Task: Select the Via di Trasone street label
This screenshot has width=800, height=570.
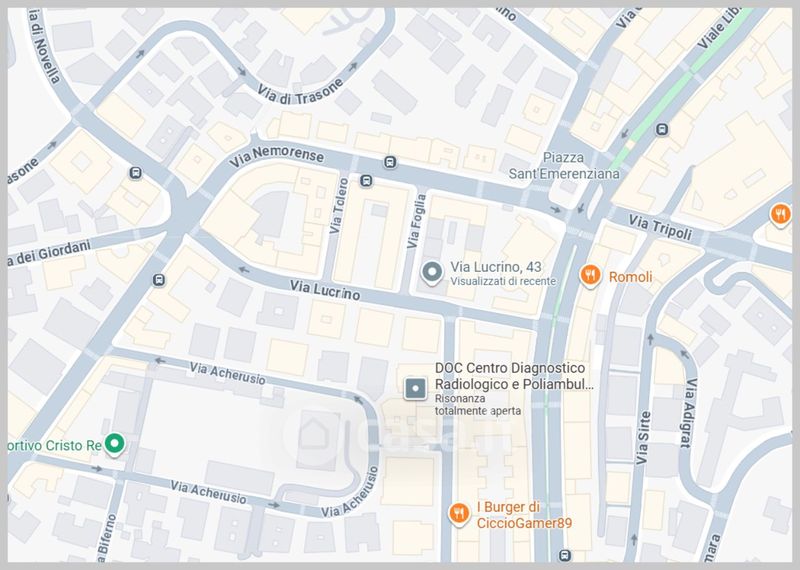Action: coord(299,92)
